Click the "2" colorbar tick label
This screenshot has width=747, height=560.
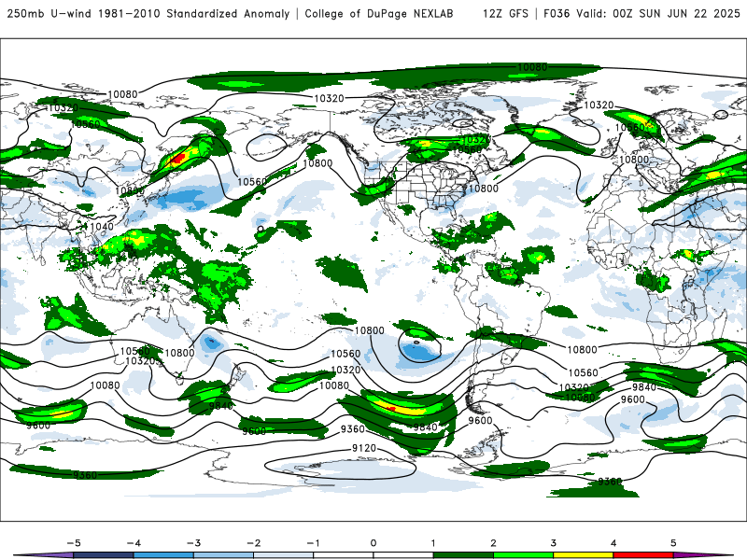point(494,543)
